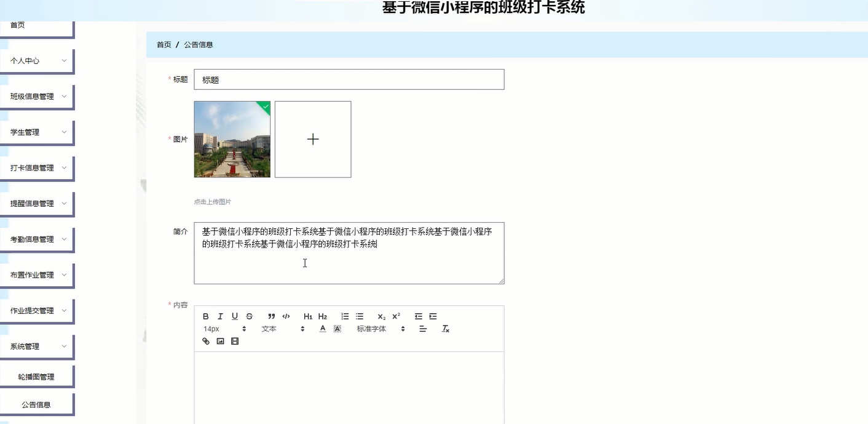Insert a code block in the editor
The height and width of the screenshot is (424, 868).
coord(286,316)
